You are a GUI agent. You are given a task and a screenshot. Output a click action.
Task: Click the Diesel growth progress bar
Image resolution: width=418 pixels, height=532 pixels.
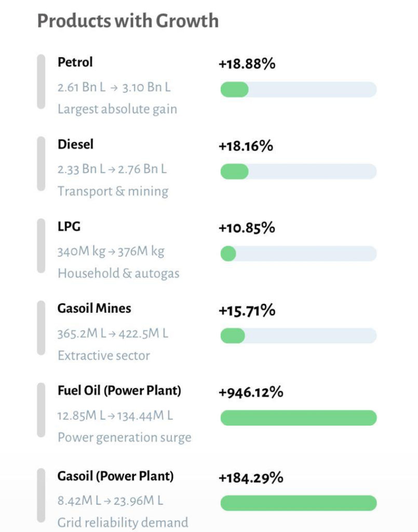[x=298, y=171]
